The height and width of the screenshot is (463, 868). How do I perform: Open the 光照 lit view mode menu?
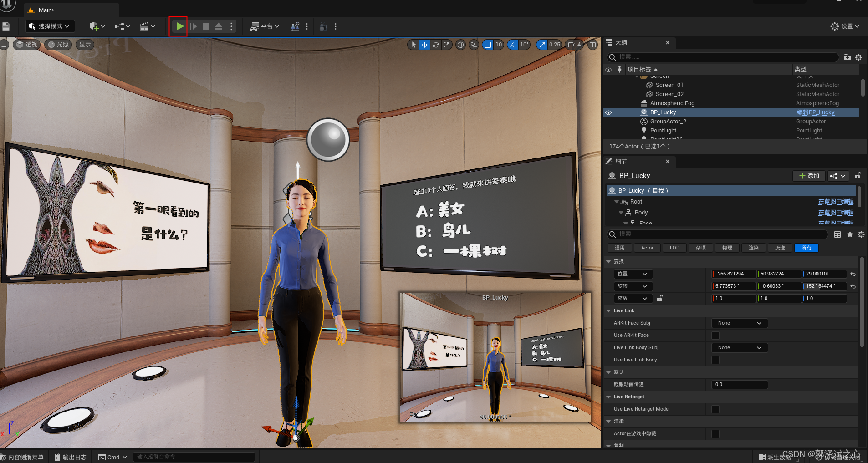[58, 45]
